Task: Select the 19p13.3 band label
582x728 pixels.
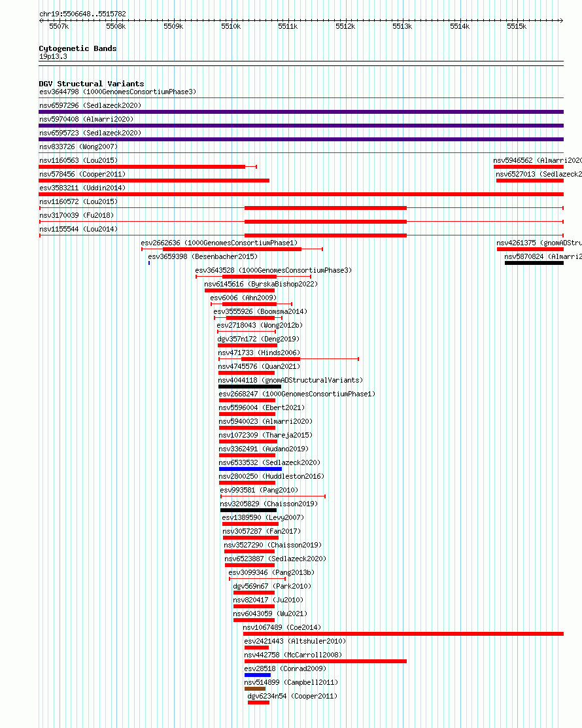Action: click(53, 57)
